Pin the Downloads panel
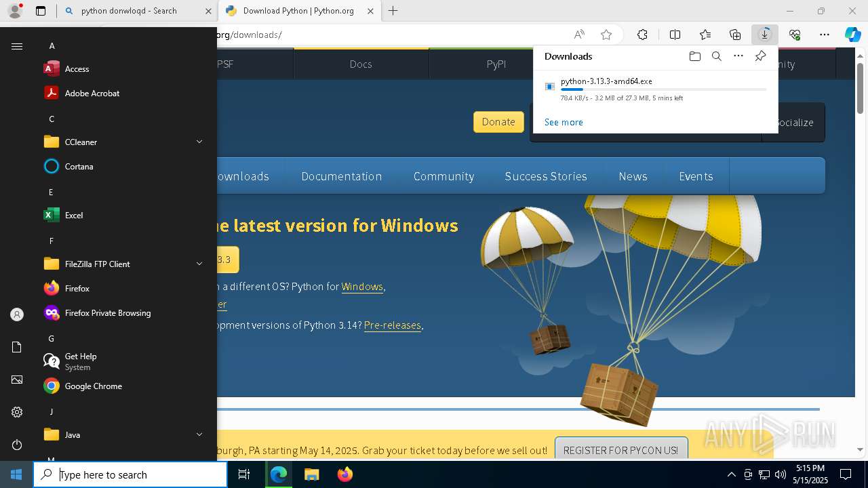Screen dimensions: 868x488 click(x=760, y=56)
